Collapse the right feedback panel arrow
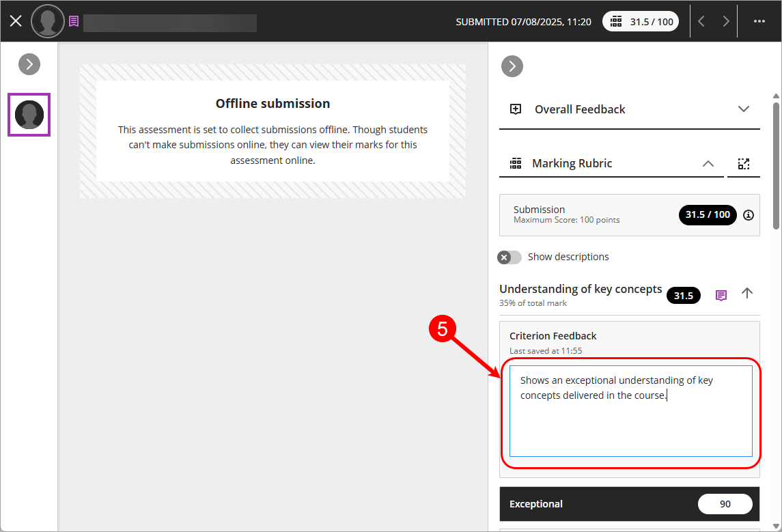The width and height of the screenshot is (782, 532). click(x=512, y=66)
